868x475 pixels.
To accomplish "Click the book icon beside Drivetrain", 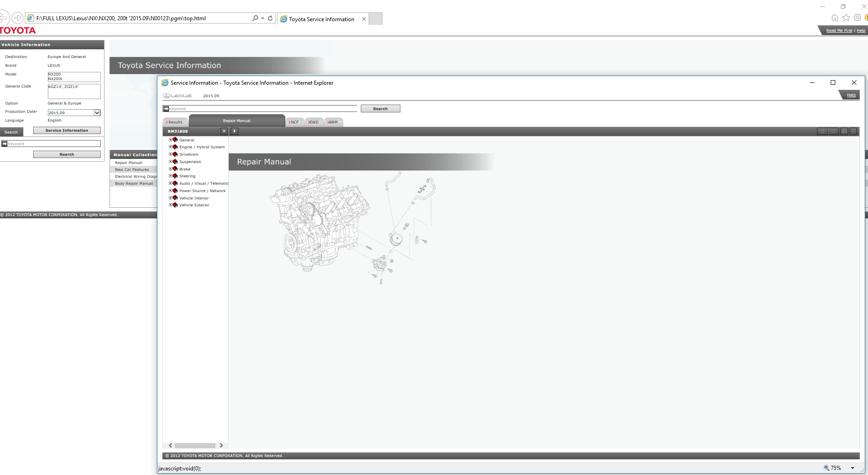I will (x=175, y=154).
